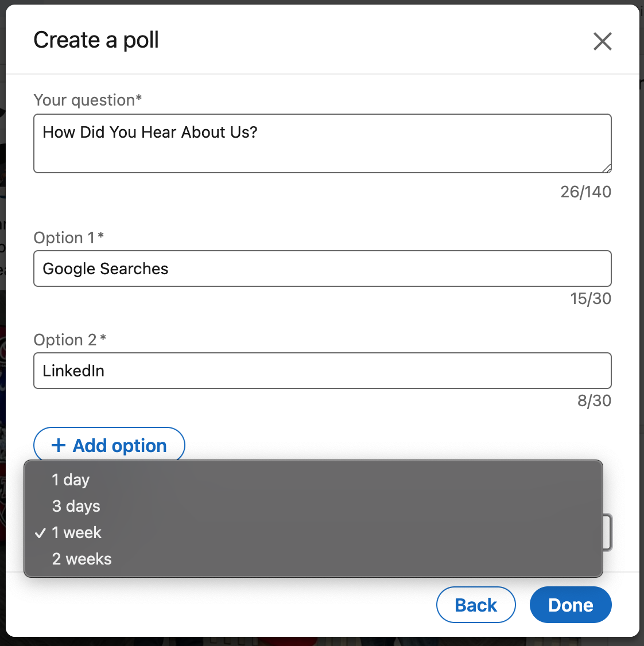Click the Create a poll heading
This screenshot has height=646, width=644.
coord(96,40)
